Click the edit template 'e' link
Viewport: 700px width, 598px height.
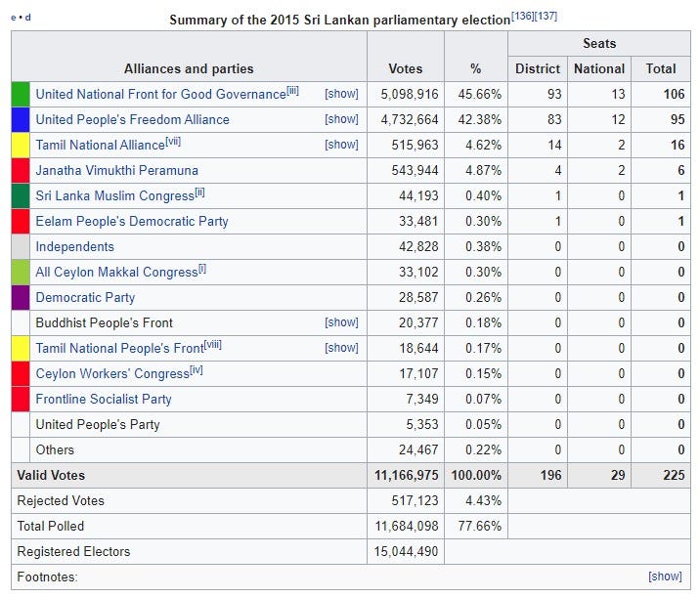[x=14, y=18]
